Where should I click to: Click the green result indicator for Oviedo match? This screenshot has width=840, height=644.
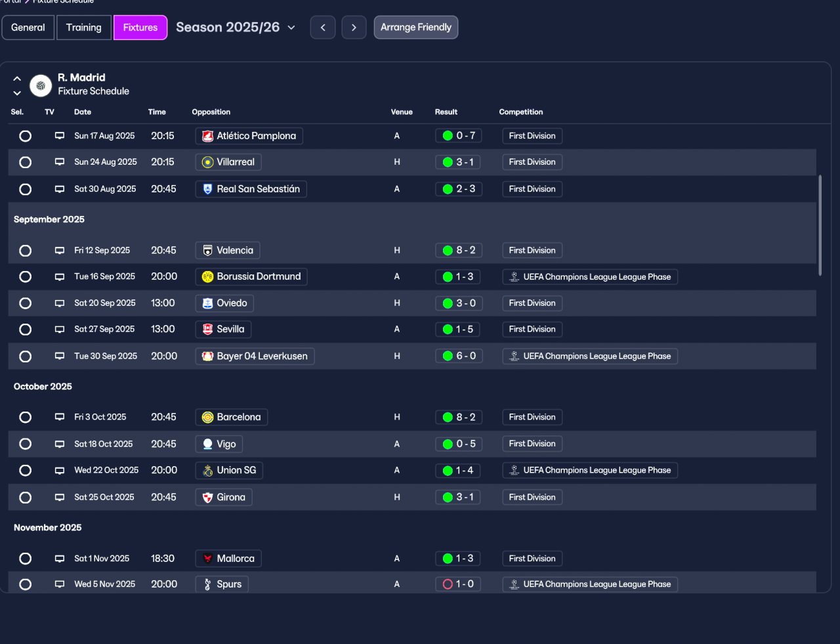pyautogui.click(x=448, y=303)
